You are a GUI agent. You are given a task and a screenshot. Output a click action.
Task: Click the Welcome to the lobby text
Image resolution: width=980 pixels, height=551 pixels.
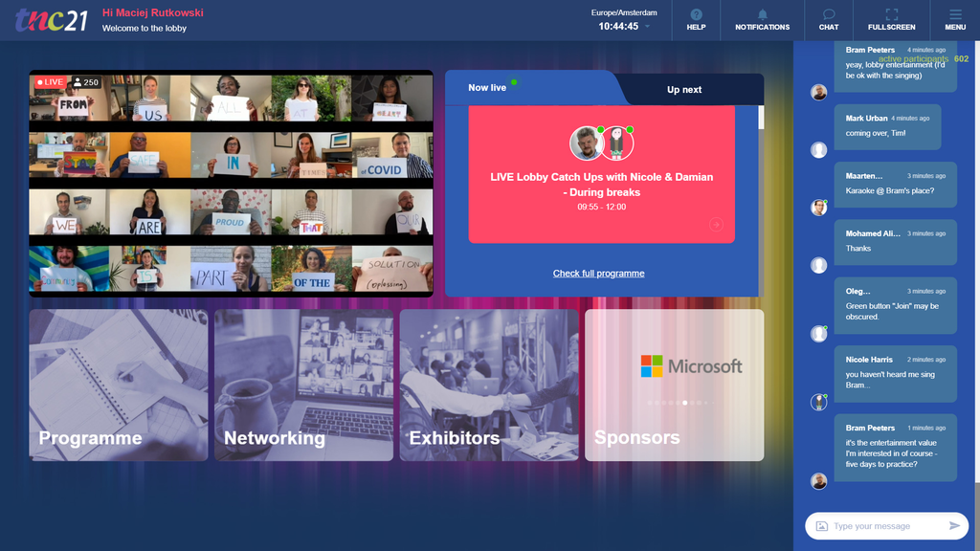pyautogui.click(x=145, y=28)
